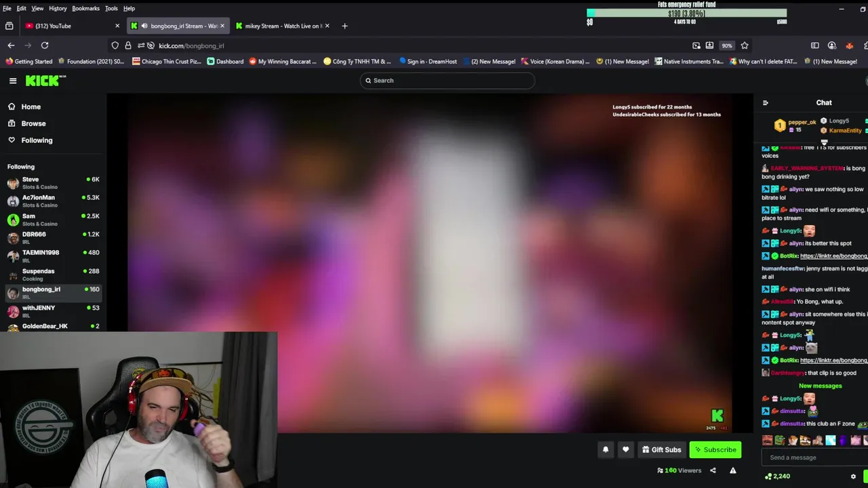Open the File menu
868x488 pixels.
coord(7,8)
